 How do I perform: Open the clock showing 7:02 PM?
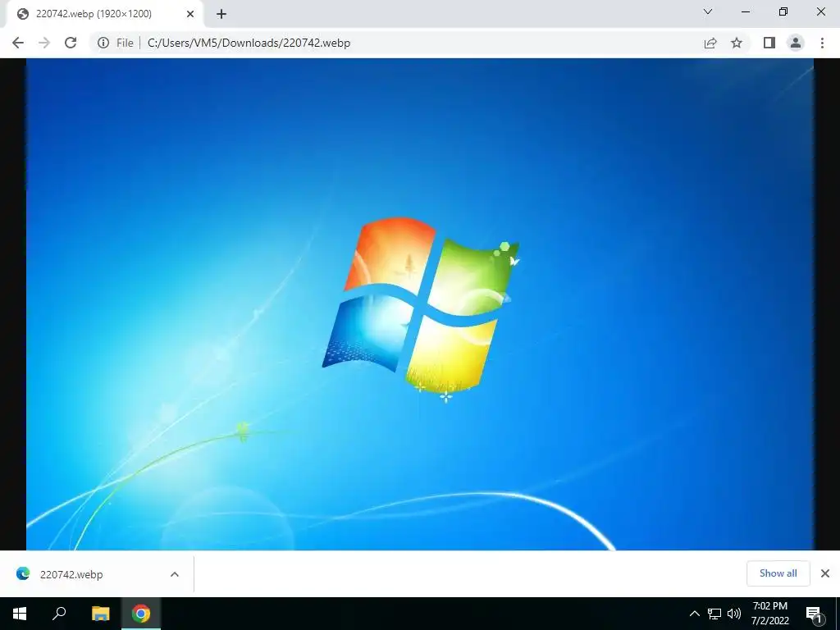[x=769, y=614]
